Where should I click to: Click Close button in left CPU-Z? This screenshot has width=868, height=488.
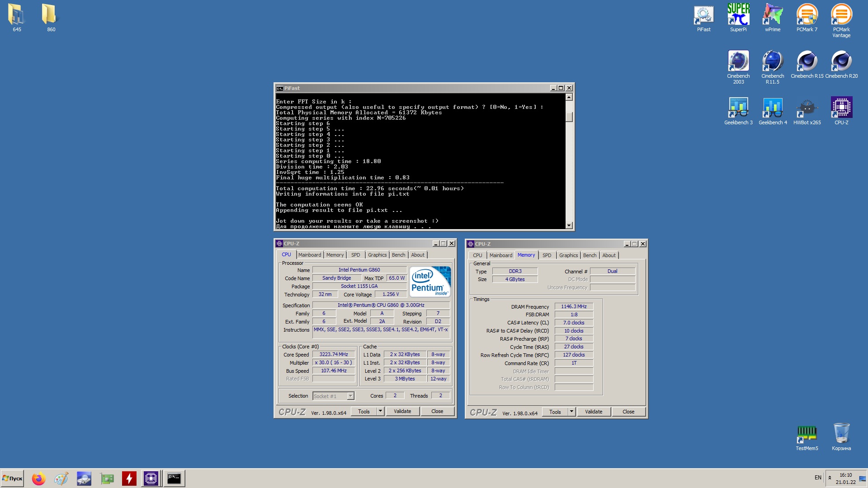coord(437,412)
